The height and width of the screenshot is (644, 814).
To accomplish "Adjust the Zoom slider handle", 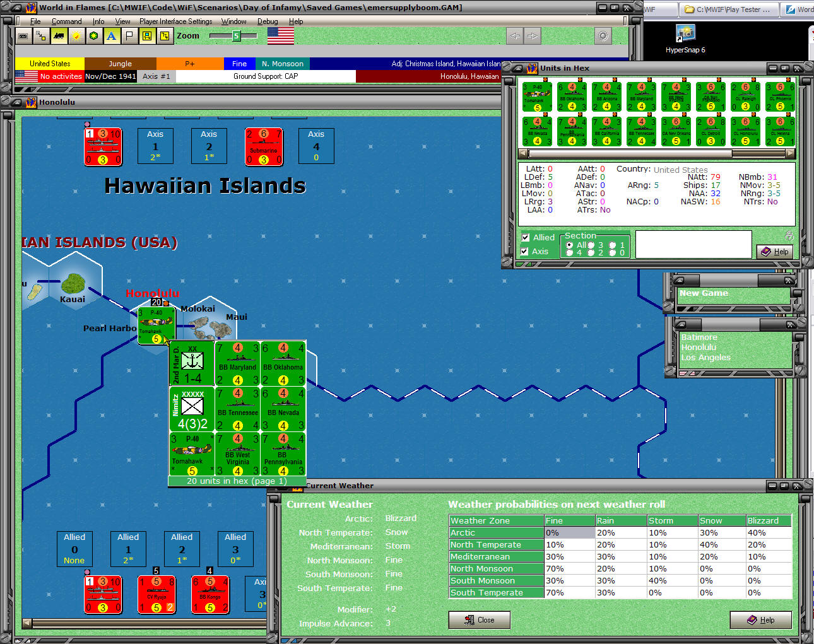I will click(x=237, y=36).
